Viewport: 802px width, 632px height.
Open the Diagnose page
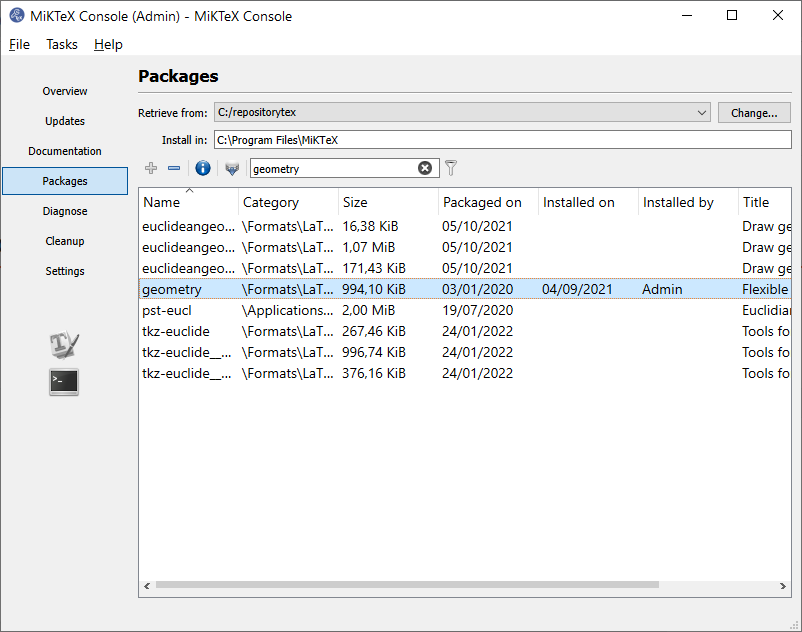65,211
